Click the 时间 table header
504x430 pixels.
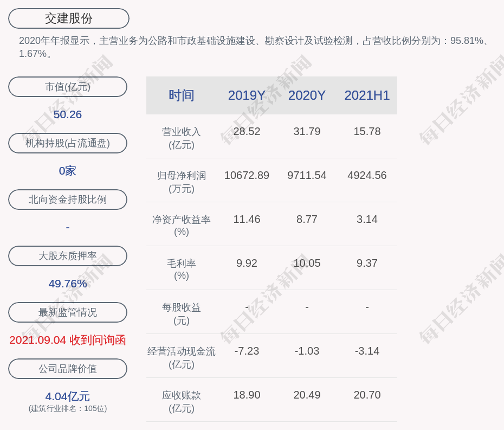182,95
